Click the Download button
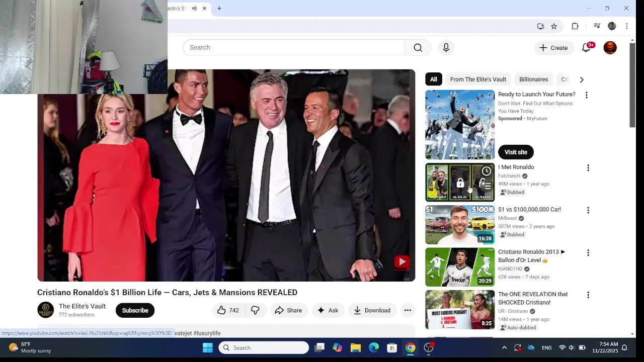This screenshot has height=362, width=644. coord(372,310)
